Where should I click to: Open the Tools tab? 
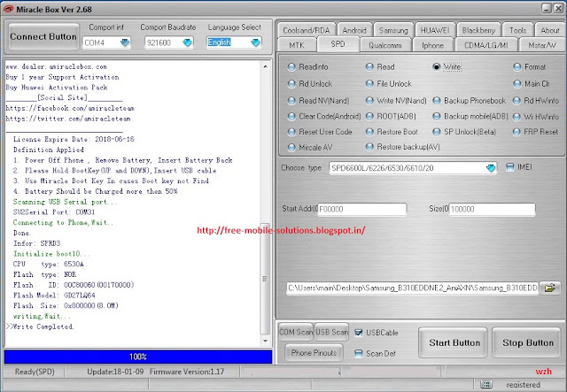(x=517, y=30)
